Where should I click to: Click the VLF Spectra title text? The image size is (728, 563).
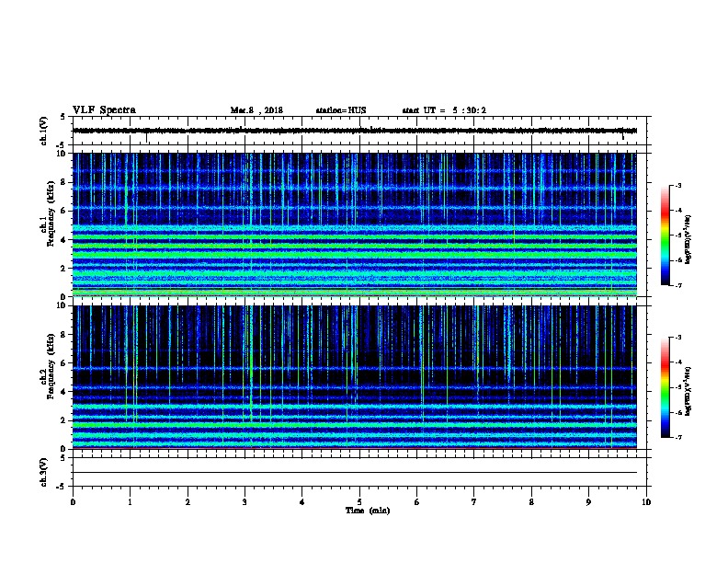(104, 110)
